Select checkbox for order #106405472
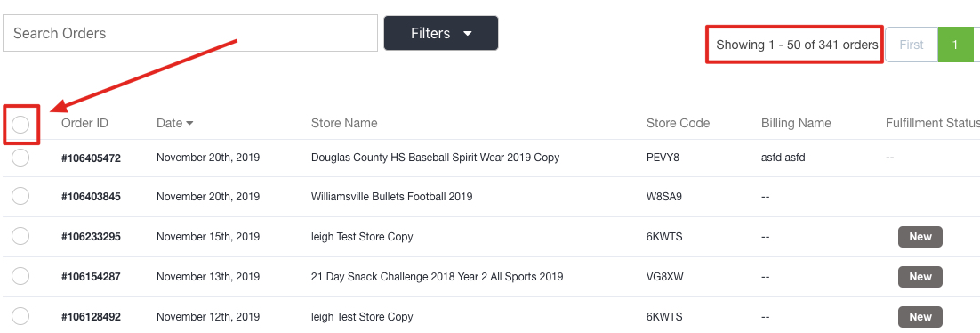This screenshot has width=980, height=333. tap(20, 157)
